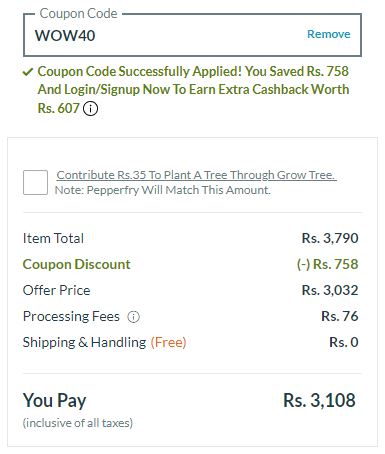Screen dimensions: 385x454
Task: Click the green success checkmark icon
Action: coord(28,72)
